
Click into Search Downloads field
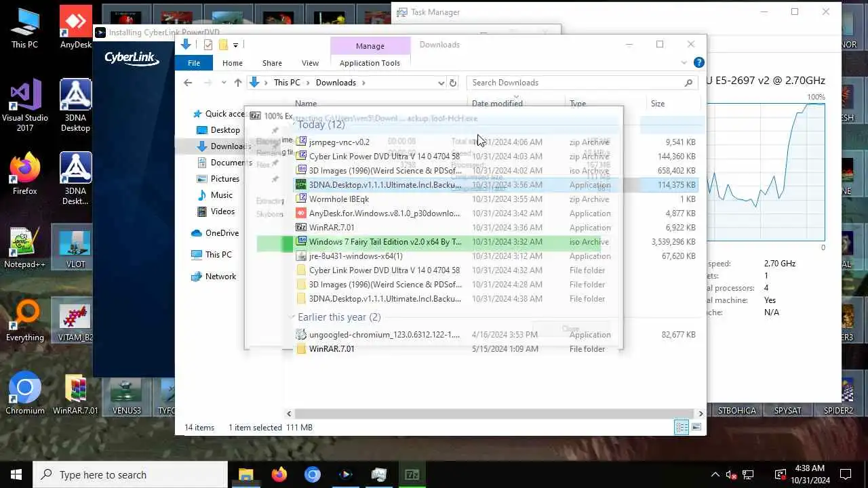point(575,83)
